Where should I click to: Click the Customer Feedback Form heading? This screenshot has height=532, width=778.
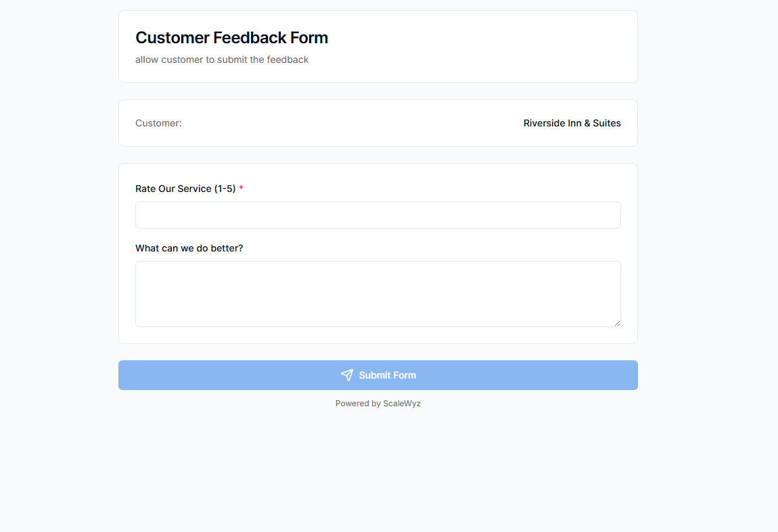coord(231,37)
